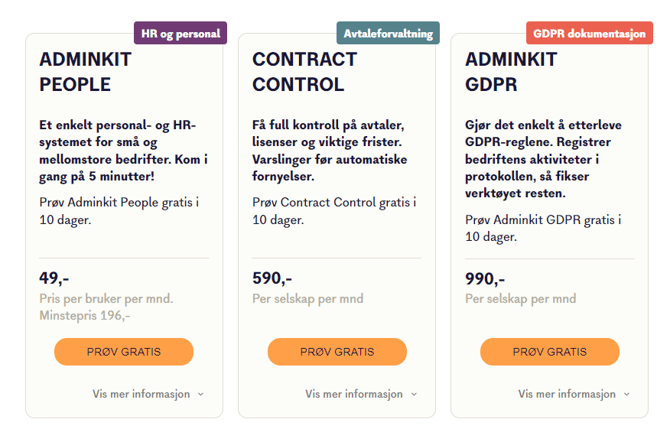Expand Vis mer informasjon for Adminkit GDPR
The height and width of the screenshot is (429, 670).
tap(566, 394)
